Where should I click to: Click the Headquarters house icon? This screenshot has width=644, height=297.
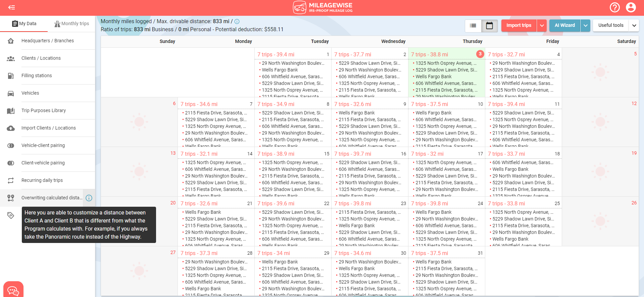[11, 41]
